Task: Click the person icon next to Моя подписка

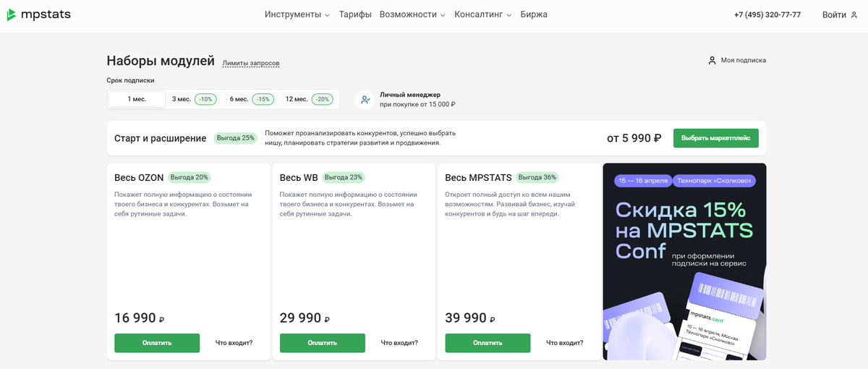Action: click(712, 60)
